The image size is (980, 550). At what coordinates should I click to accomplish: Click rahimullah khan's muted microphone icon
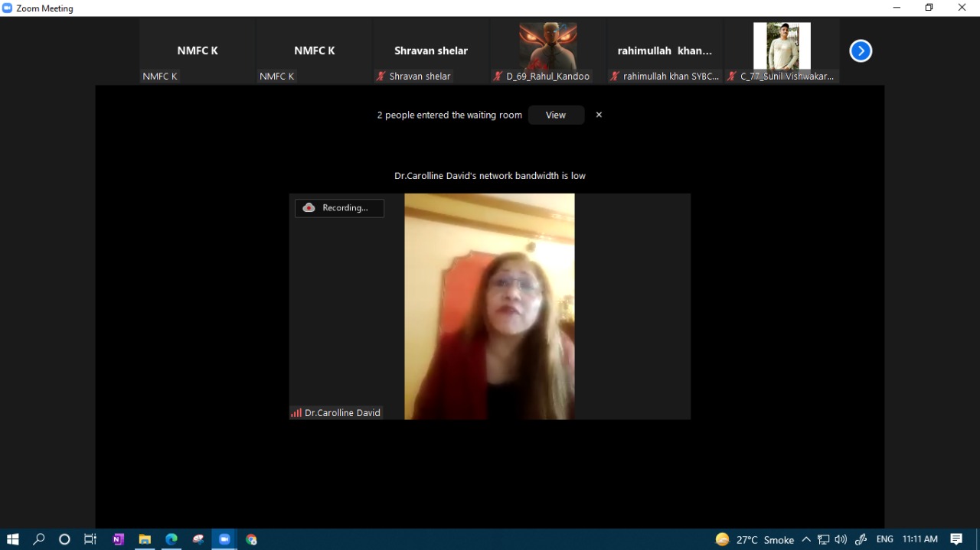pyautogui.click(x=615, y=76)
